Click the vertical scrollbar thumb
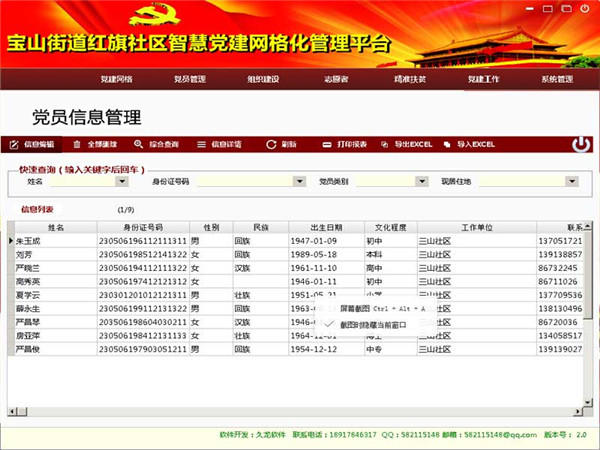The height and width of the screenshot is (450, 600). 588,274
